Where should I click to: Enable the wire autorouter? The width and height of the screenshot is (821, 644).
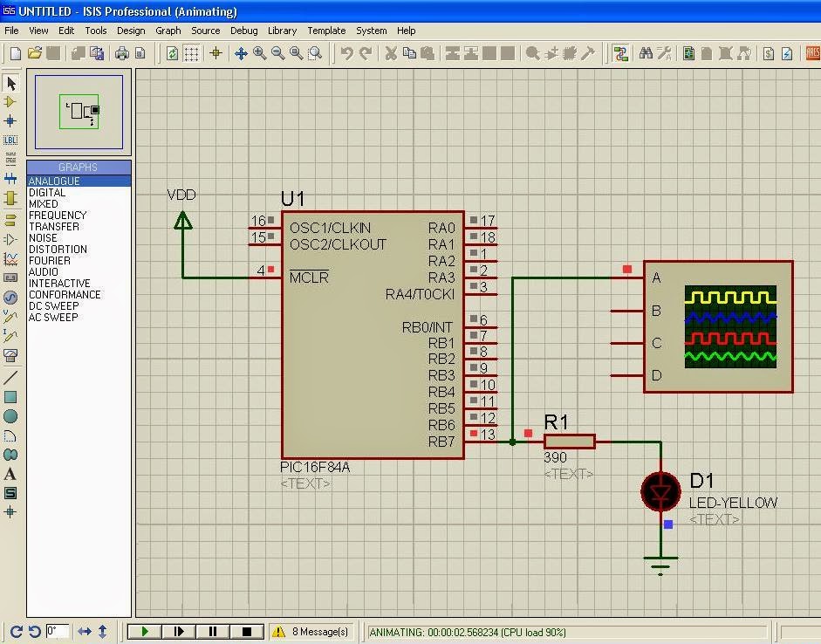point(619,53)
